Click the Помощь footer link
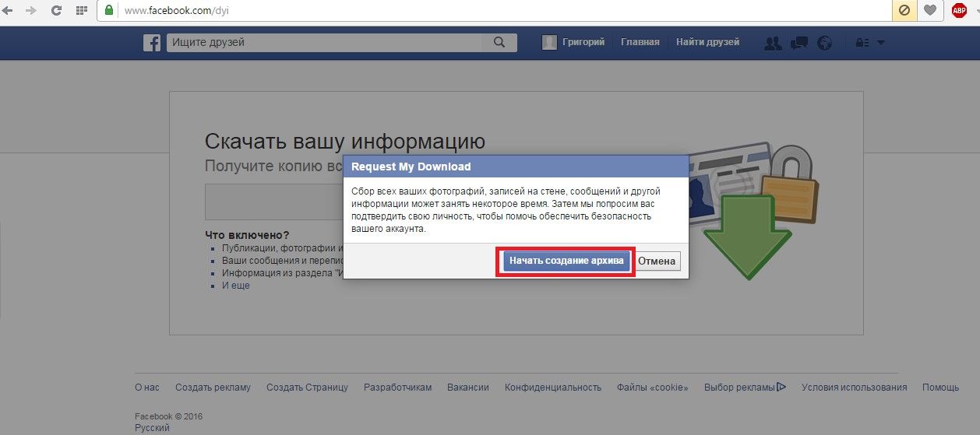Viewport: 980px width, 435px height. tap(940, 388)
